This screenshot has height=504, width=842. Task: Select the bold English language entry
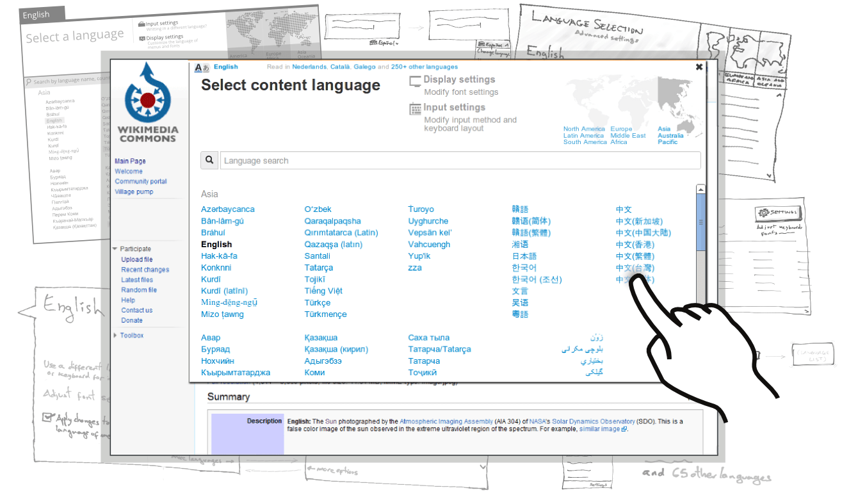click(x=216, y=244)
